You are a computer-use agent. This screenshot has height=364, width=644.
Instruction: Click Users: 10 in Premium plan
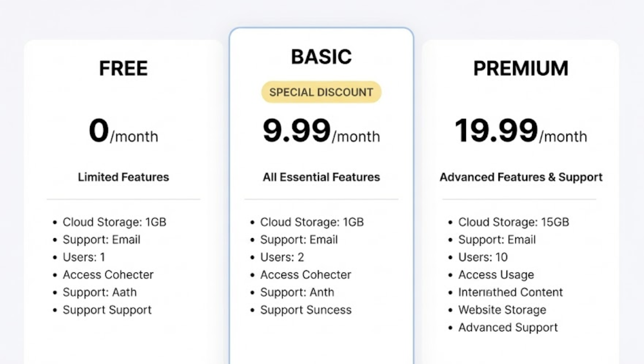pos(482,257)
